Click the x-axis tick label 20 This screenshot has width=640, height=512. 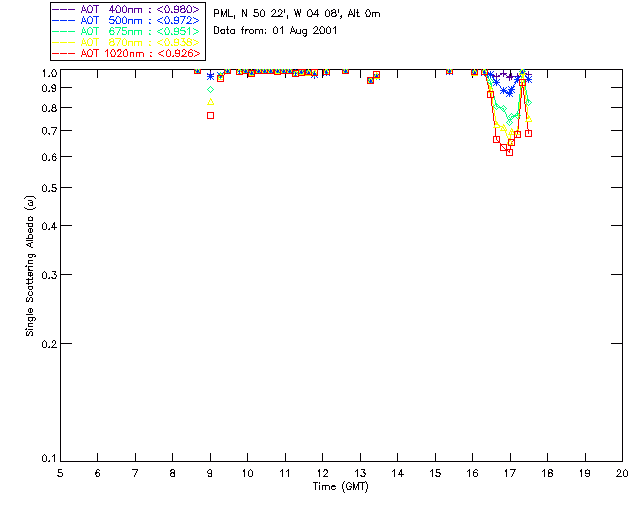pos(622,473)
